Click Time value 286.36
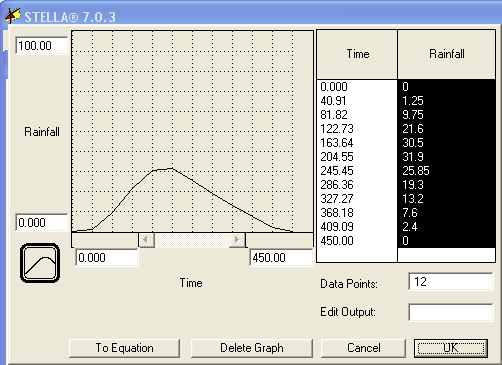 click(x=337, y=185)
